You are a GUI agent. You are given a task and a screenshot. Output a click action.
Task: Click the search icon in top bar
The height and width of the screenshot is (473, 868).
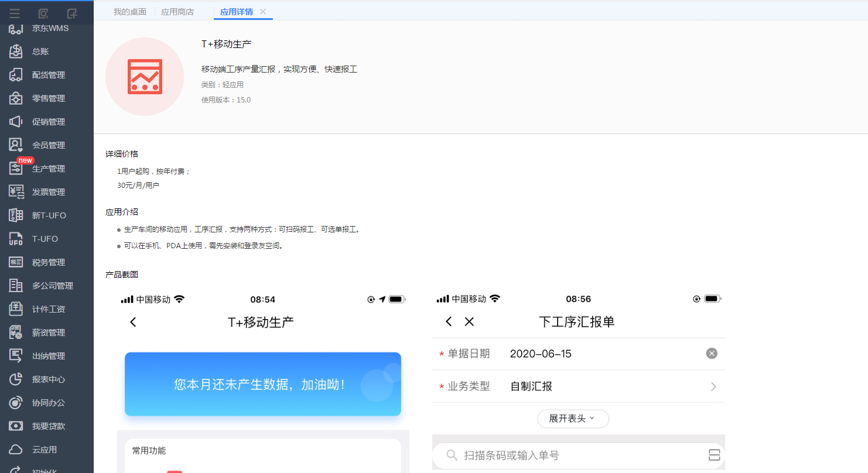tap(43, 13)
